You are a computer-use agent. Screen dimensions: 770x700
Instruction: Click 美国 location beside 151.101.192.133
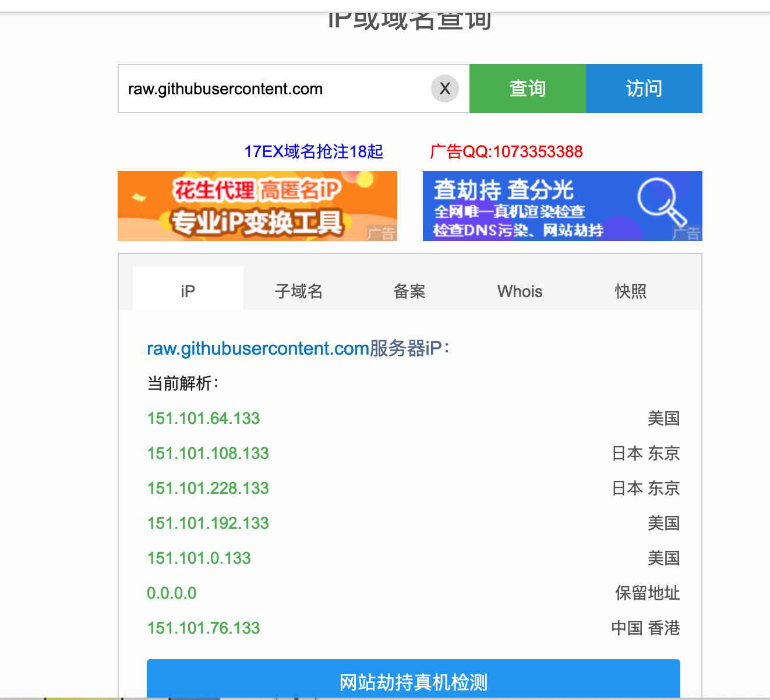click(x=664, y=523)
